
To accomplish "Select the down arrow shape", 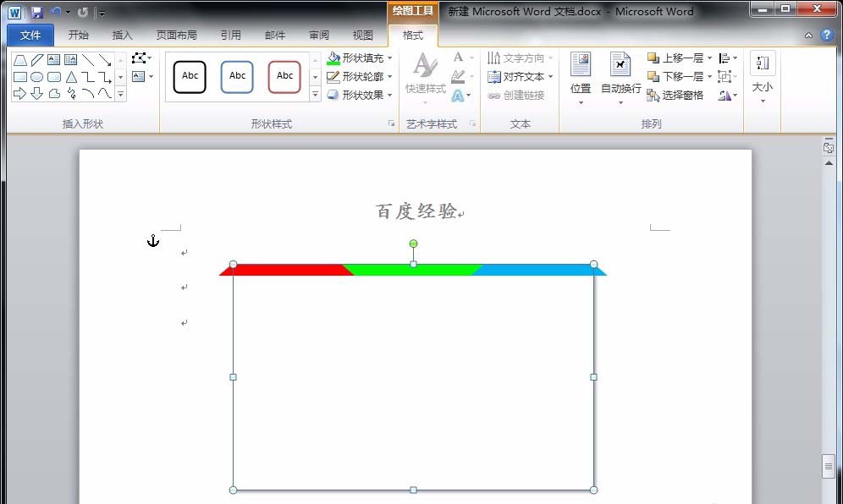I will point(37,94).
